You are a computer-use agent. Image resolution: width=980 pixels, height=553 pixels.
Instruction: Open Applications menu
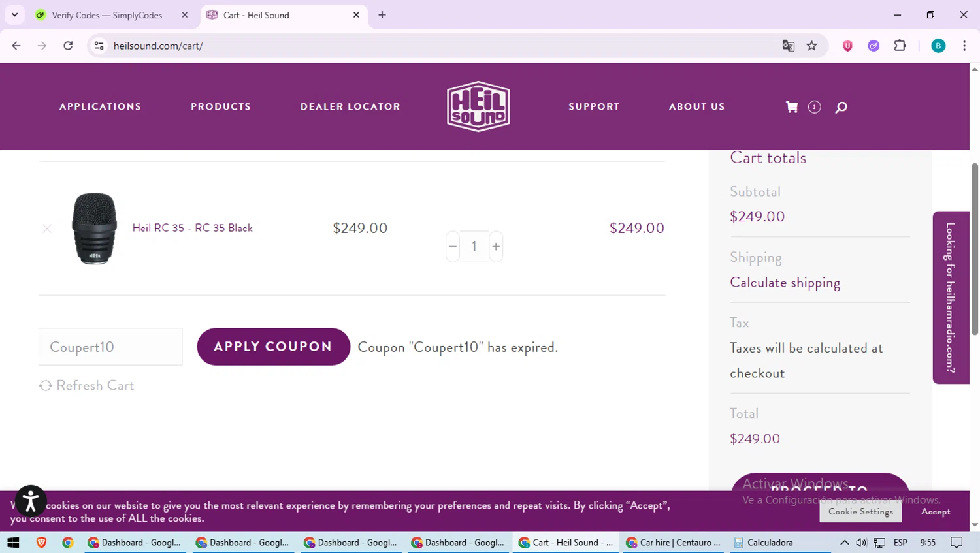(x=100, y=106)
